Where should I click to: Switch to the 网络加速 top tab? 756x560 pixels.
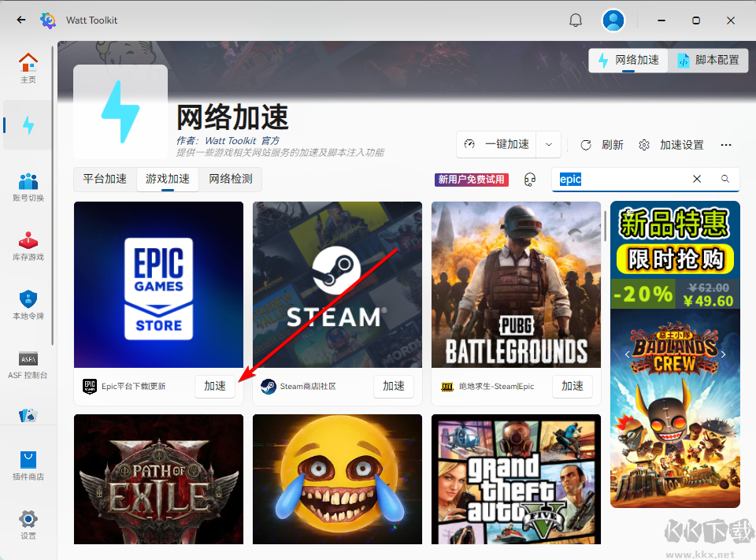coord(628,61)
